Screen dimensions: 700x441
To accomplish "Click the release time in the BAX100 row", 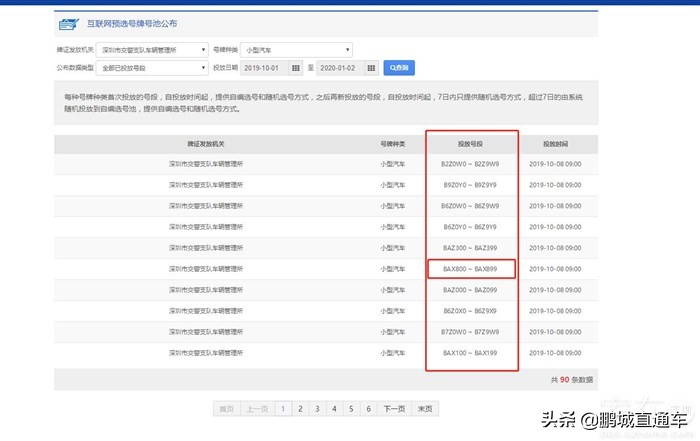I will coord(555,353).
